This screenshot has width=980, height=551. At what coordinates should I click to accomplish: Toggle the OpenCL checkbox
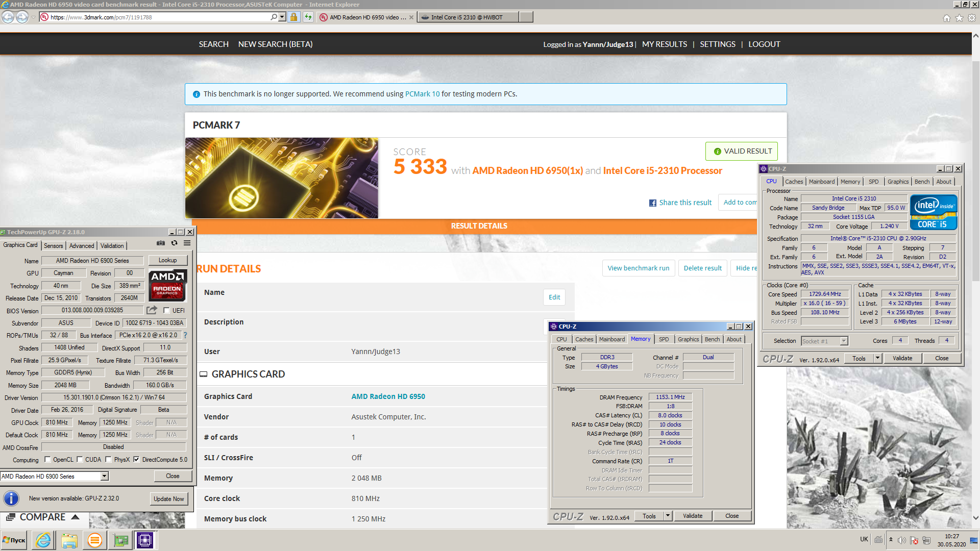pos(47,459)
